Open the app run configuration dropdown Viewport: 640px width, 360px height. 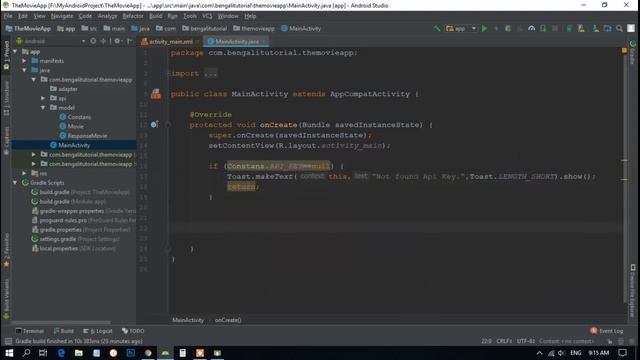[461, 29]
